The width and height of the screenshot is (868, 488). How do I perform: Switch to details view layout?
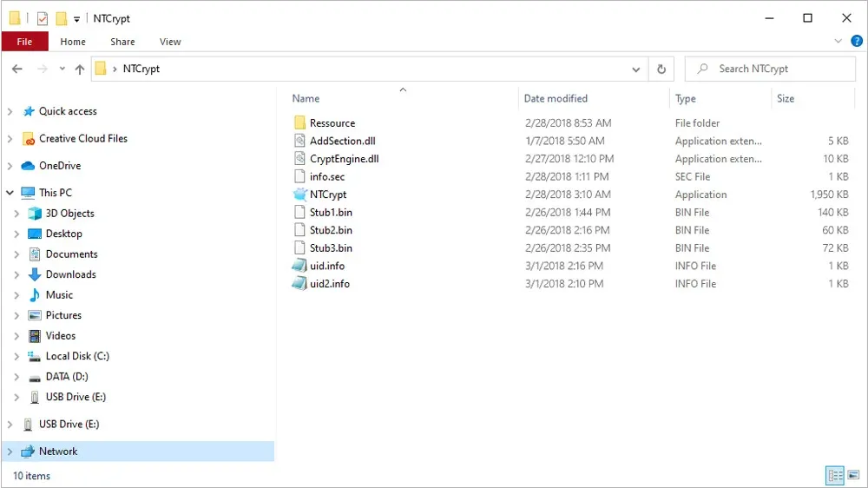coord(835,475)
